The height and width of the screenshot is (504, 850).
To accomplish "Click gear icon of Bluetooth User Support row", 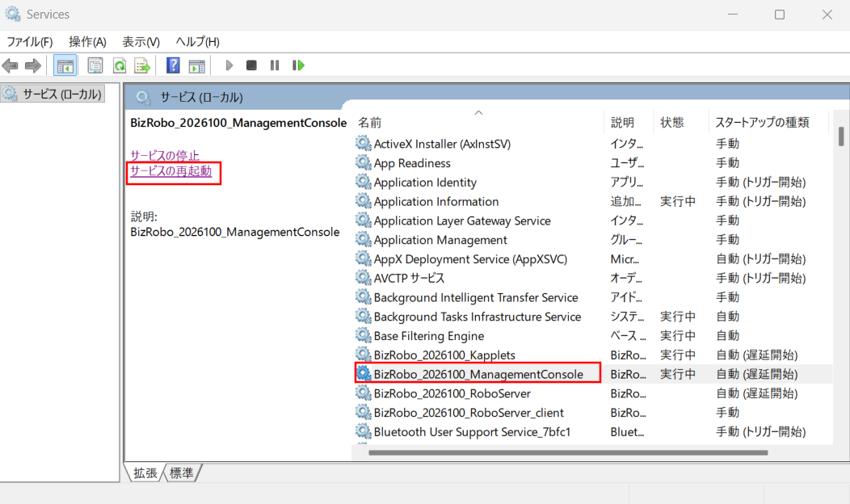I will pos(363,432).
